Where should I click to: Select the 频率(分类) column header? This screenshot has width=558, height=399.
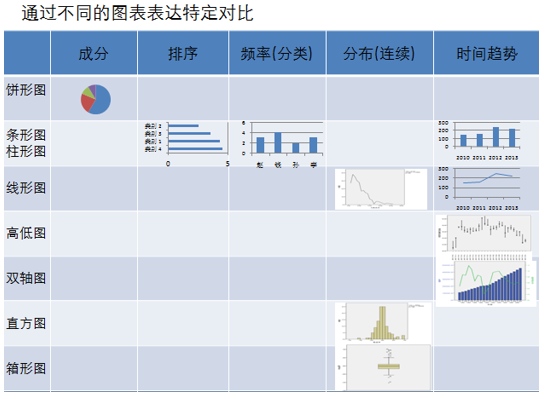[277, 54]
